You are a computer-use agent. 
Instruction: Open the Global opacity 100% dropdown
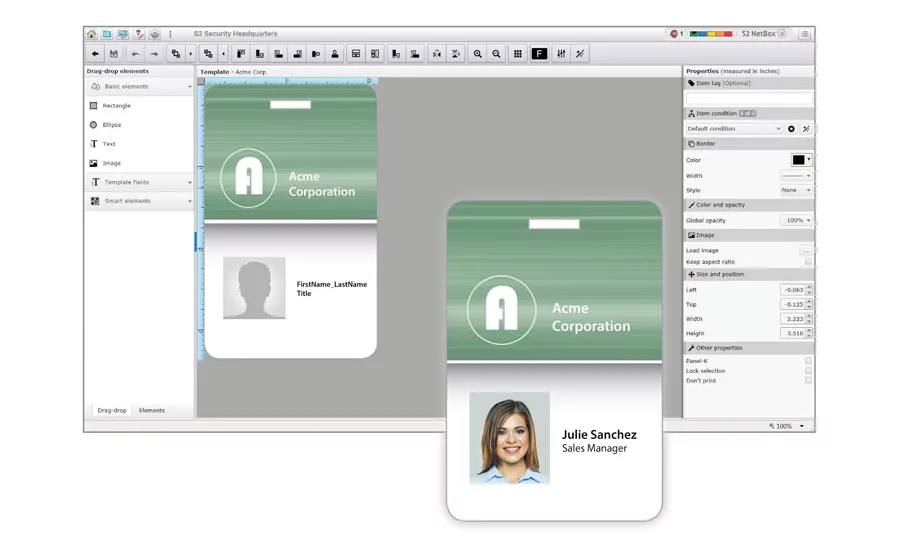(x=796, y=220)
